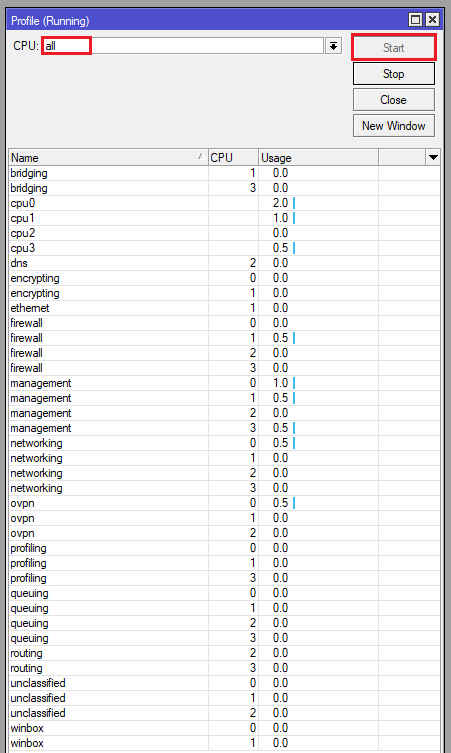
Task: Select the cpu2 row
Action: tap(224, 233)
